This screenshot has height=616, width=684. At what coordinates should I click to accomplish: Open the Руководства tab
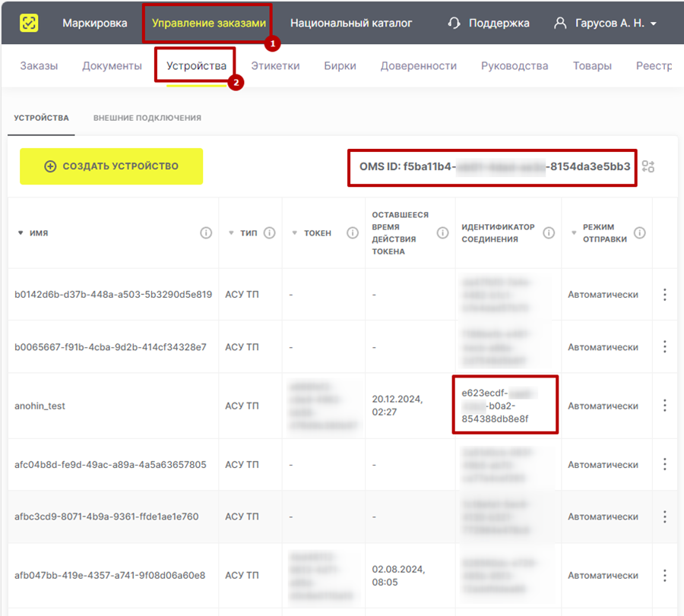tap(515, 66)
